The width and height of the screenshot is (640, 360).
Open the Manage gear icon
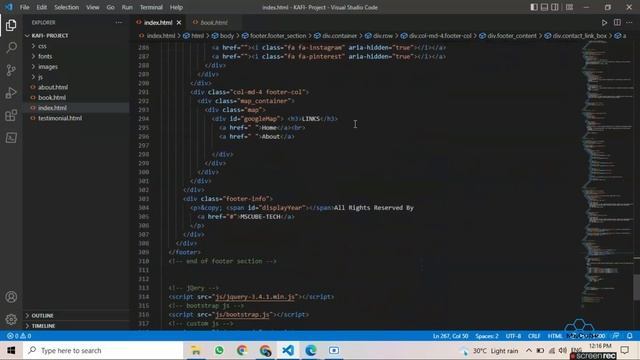pyautogui.click(x=11, y=319)
